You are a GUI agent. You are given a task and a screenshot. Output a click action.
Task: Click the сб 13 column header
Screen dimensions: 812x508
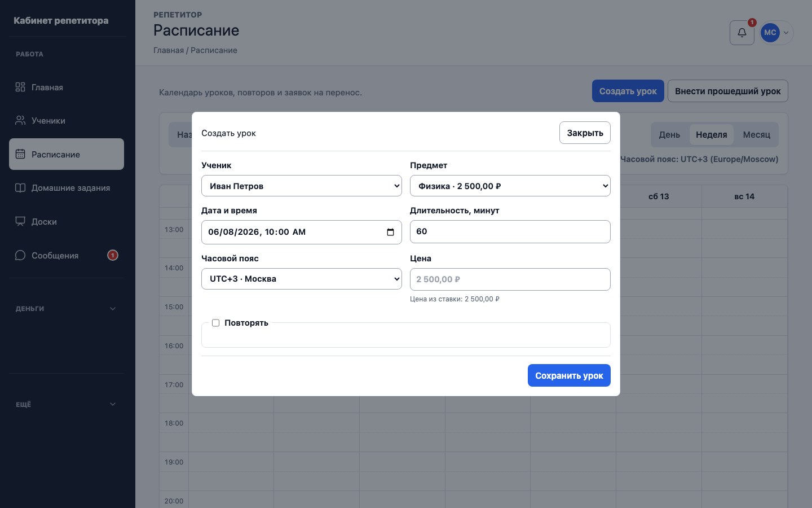(659, 196)
